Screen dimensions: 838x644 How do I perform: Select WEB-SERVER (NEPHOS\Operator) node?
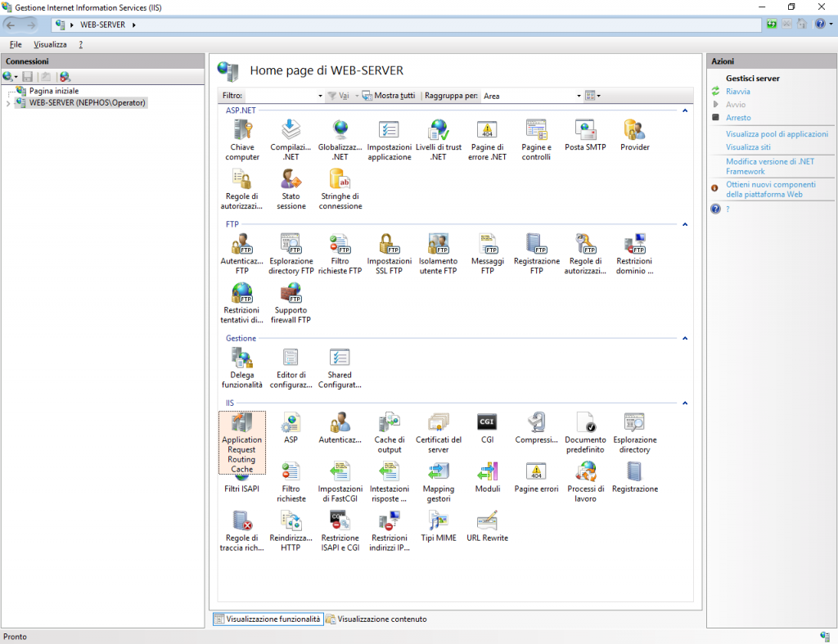click(87, 102)
